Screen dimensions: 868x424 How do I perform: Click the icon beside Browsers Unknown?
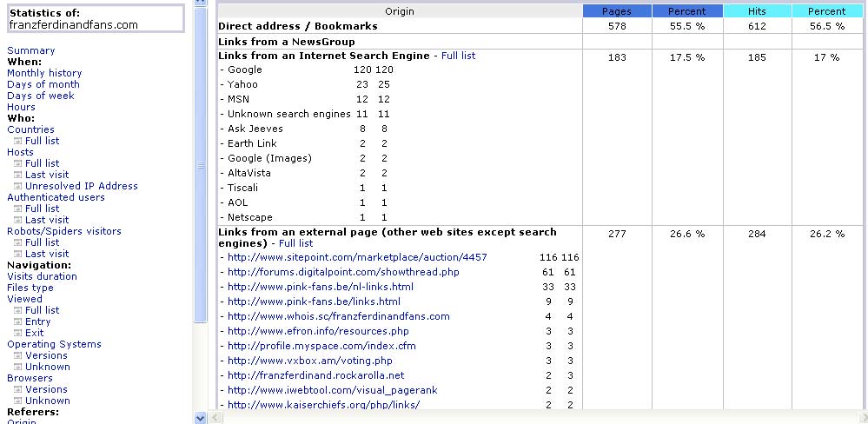coord(17,401)
